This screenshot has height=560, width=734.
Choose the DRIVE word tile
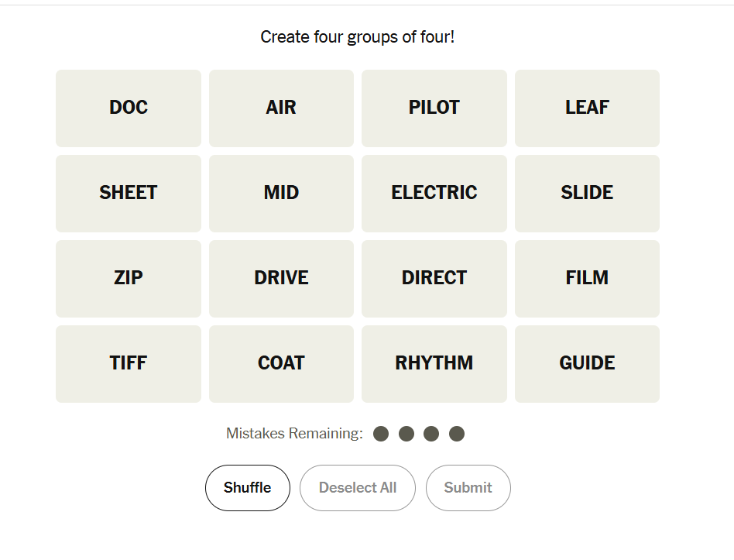(x=281, y=279)
